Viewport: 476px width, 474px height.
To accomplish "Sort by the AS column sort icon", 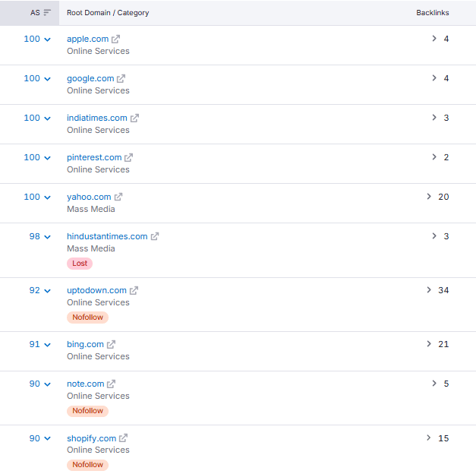I will (x=47, y=12).
